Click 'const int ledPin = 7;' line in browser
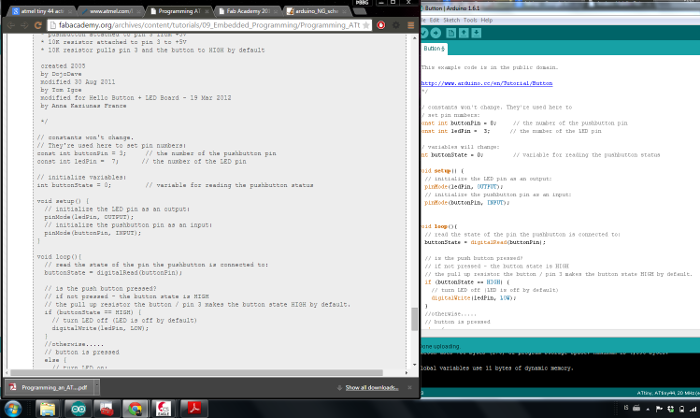 pyautogui.click(x=78, y=161)
